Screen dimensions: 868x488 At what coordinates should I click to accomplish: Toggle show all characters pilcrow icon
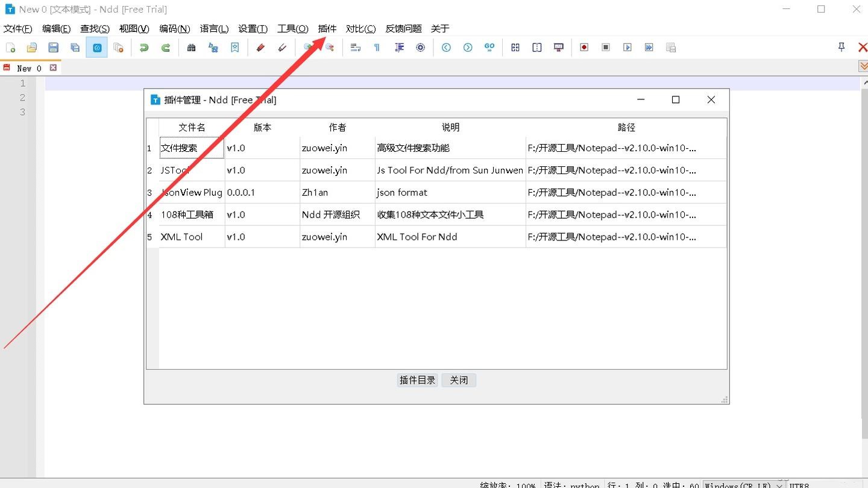(x=377, y=48)
